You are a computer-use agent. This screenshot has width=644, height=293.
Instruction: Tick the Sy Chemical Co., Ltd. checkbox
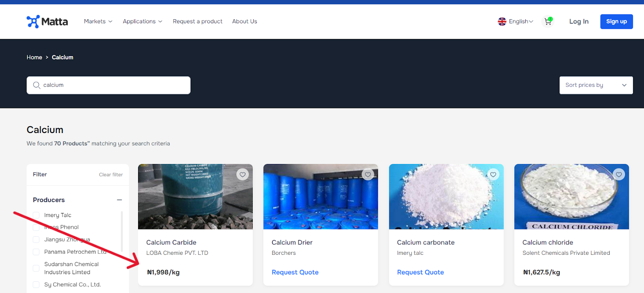[36, 285]
